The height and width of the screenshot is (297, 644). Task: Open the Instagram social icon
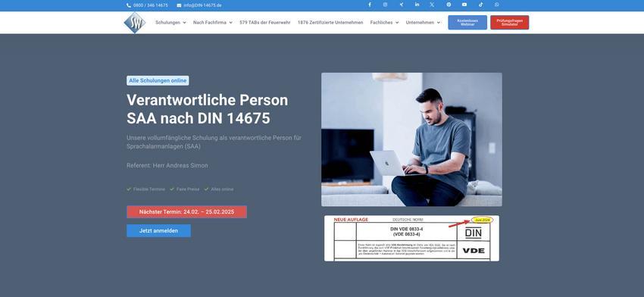[385, 5]
